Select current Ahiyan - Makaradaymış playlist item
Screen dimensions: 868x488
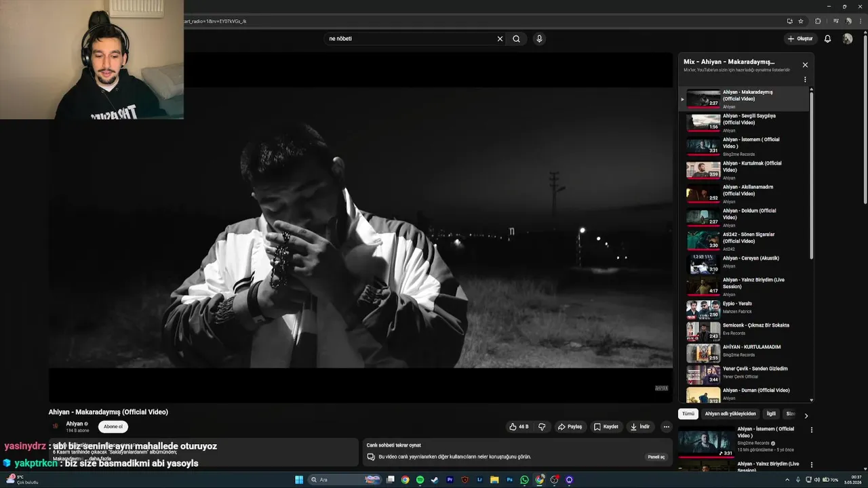coord(744,99)
